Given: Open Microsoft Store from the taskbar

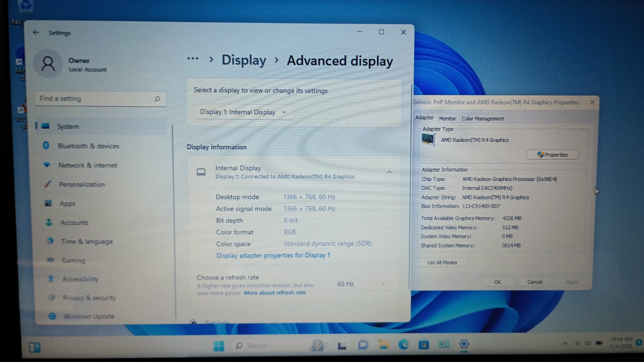Looking at the screenshot, I should pos(423,344).
